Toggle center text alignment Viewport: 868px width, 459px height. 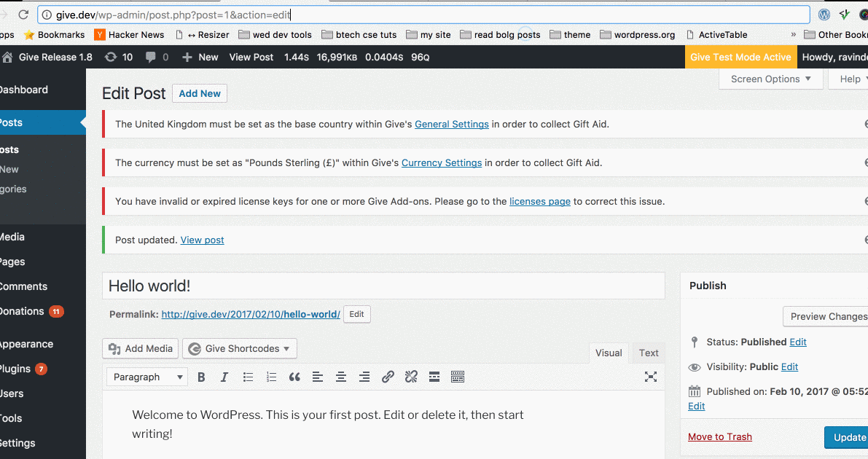pyautogui.click(x=341, y=377)
